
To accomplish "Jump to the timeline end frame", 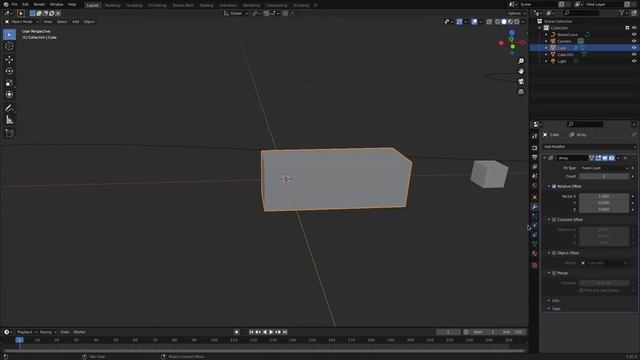I will pyautogui.click(x=285, y=332).
